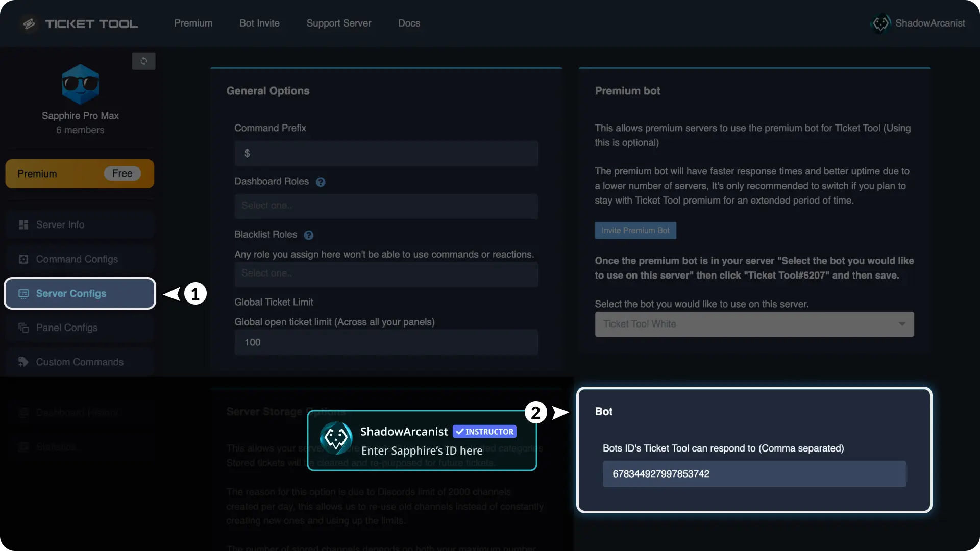Click 'Select the bot you would like' label
Screen dimensions: 980x551
coord(701,304)
